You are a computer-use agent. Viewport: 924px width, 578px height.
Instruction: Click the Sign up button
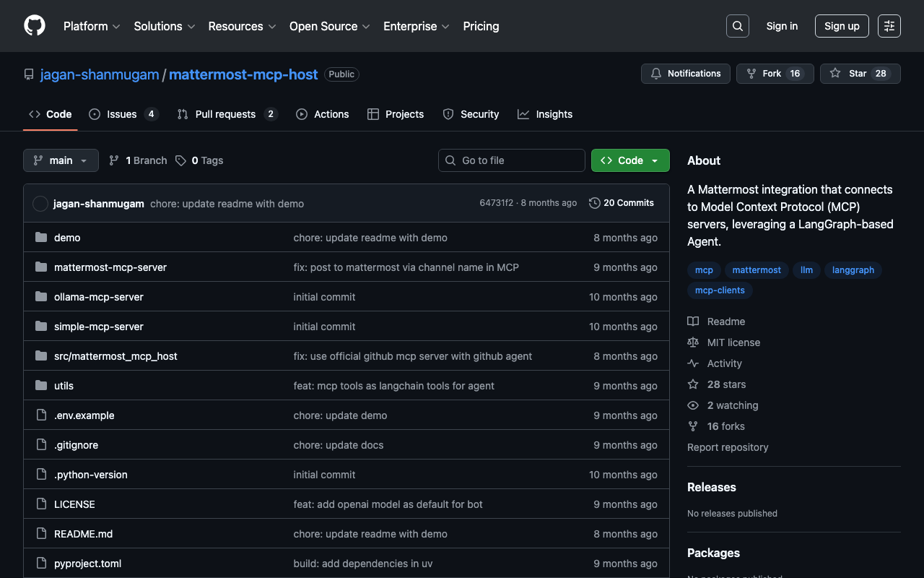point(842,26)
